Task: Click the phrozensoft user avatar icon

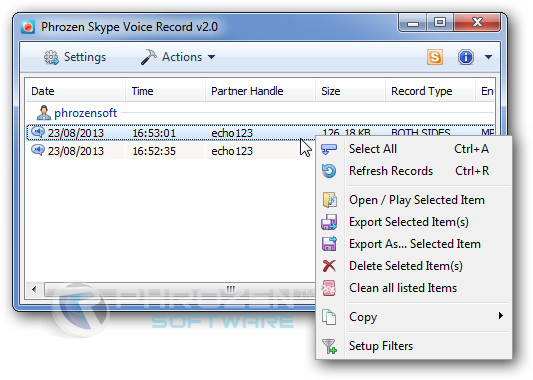Action: click(x=44, y=113)
